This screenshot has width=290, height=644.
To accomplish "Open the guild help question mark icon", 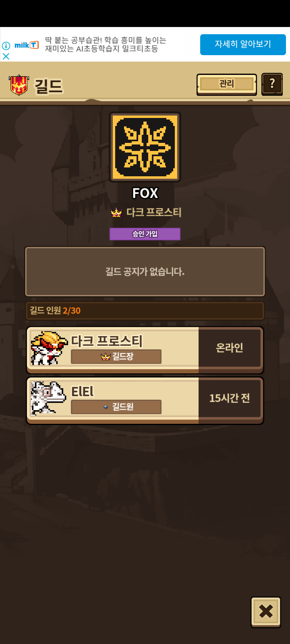I will 272,84.
